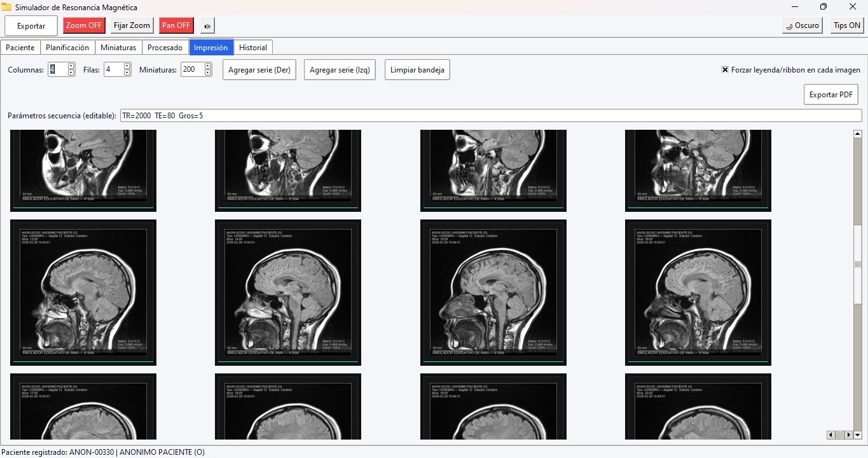The height and width of the screenshot is (458, 868).
Task: Click Agregar serie (Izq)
Action: pyautogui.click(x=340, y=70)
